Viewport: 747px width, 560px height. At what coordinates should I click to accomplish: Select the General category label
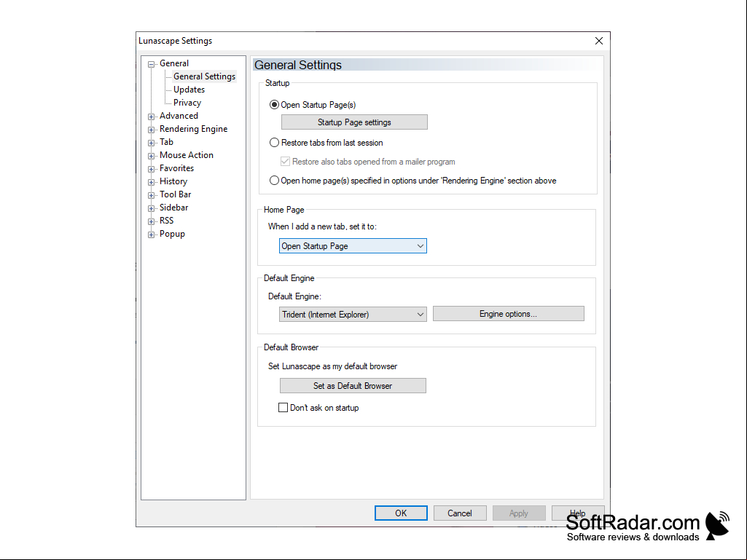[x=174, y=63]
